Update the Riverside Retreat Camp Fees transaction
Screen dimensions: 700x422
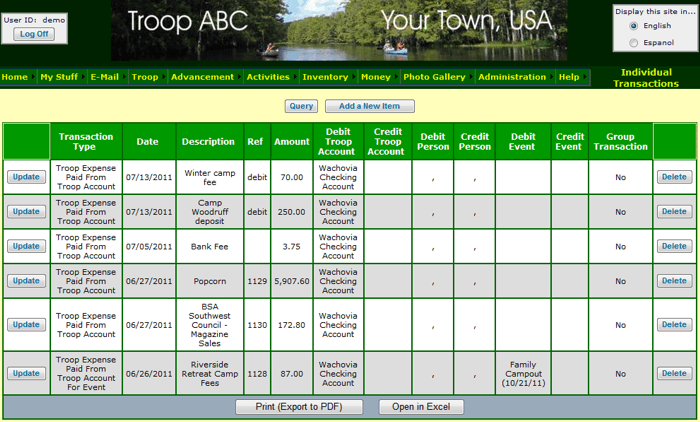(26, 373)
